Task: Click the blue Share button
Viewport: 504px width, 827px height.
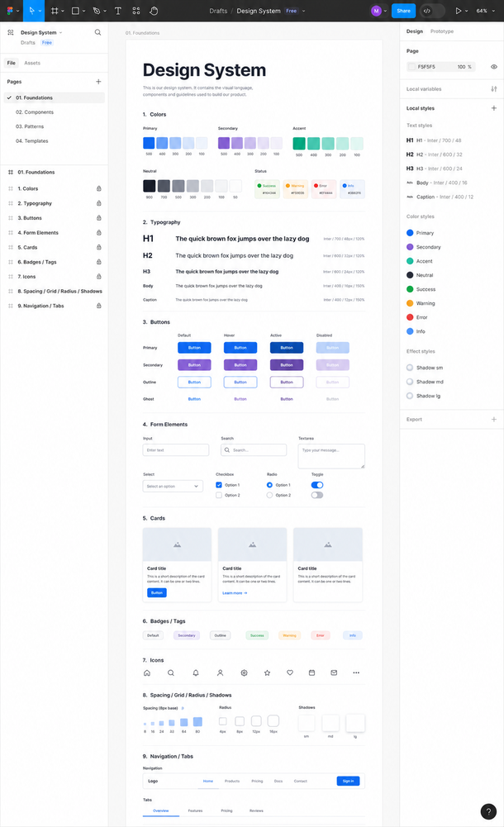Action: tap(403, 11)
